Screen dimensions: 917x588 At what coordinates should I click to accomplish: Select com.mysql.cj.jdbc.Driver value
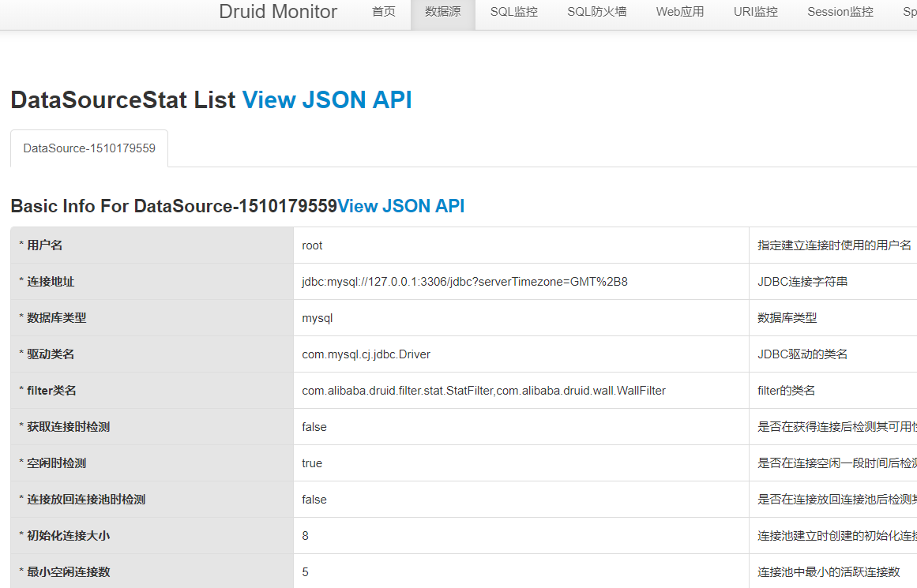tap(366, 354)
